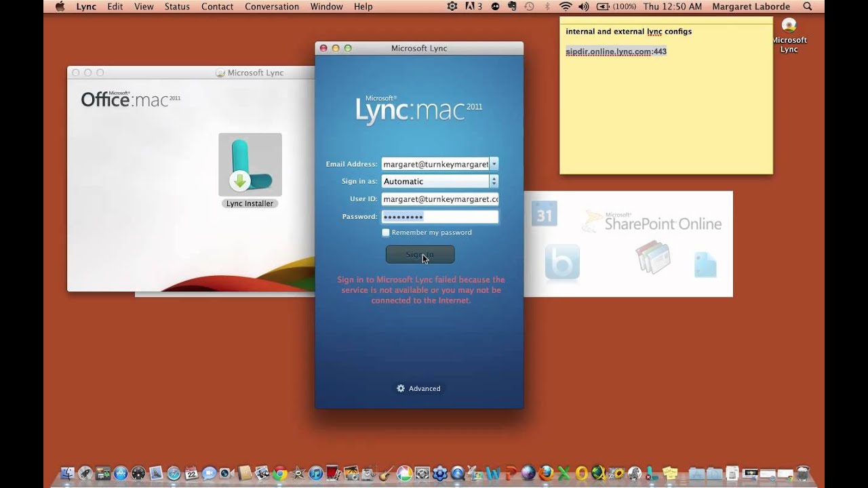Image resolution: width=868 pixels, height=488 pixels.
Task: Open Stickies yellow notes icon in Dock
Action: pyautogui.click(x=670, y=474)
